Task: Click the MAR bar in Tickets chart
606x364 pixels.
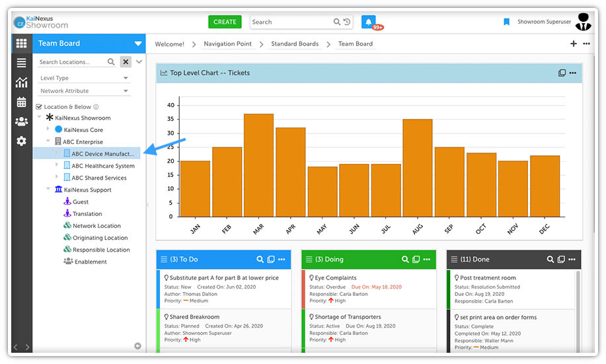Action: tap(258, 165)
